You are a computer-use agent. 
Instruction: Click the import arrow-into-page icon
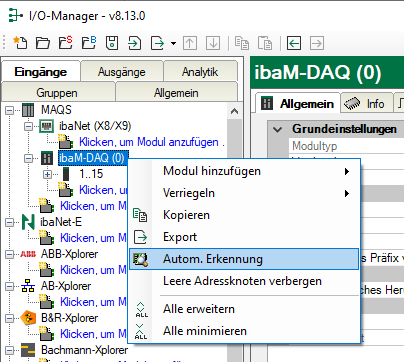pos(135,43)
